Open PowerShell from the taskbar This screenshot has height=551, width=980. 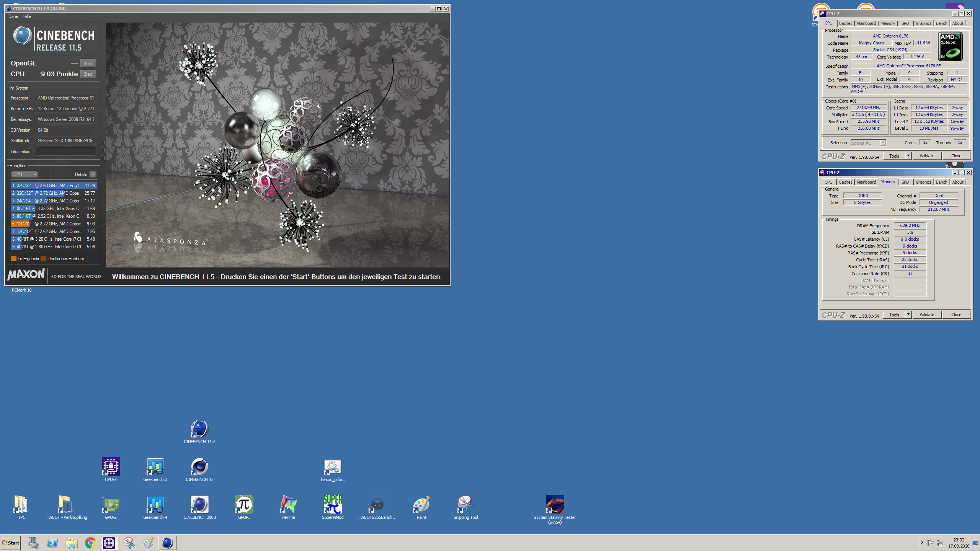pos(52,543)
